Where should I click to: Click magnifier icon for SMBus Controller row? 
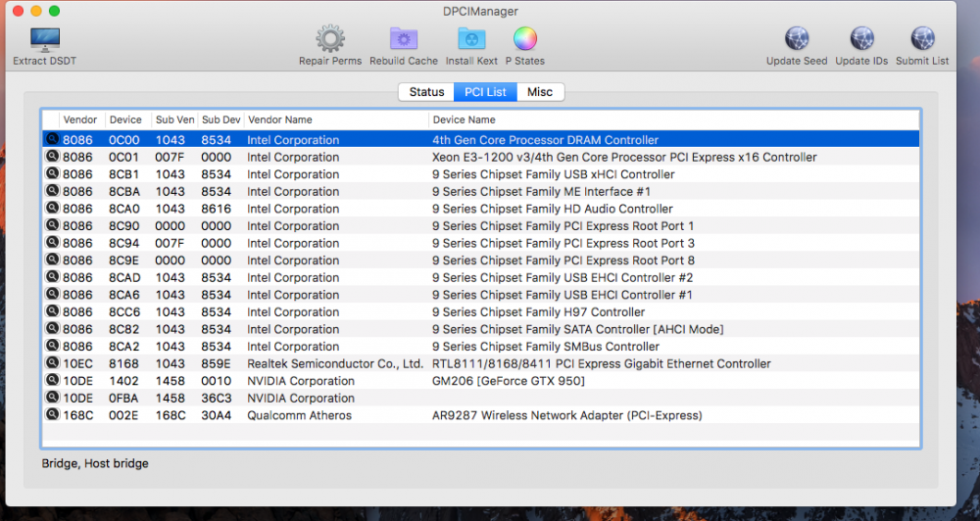tap(53, 345)
